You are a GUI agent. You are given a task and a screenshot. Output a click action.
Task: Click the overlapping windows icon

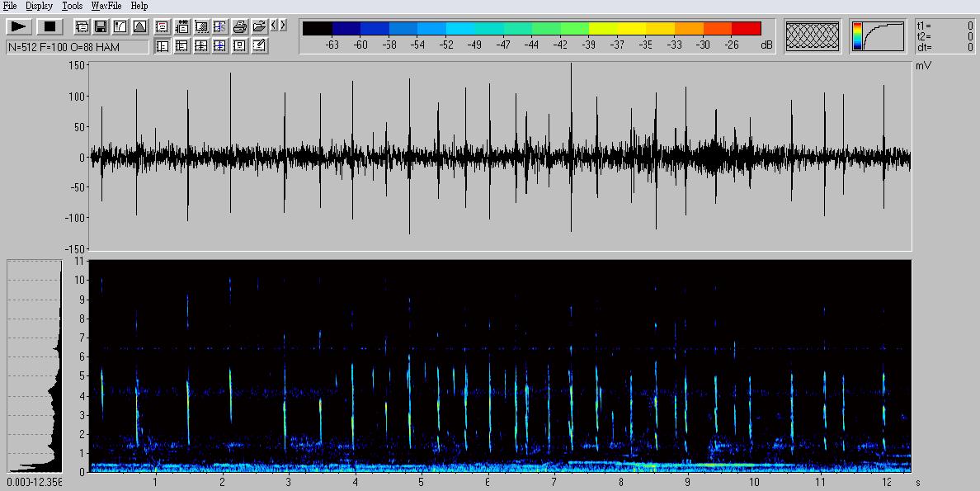(81, 26)
